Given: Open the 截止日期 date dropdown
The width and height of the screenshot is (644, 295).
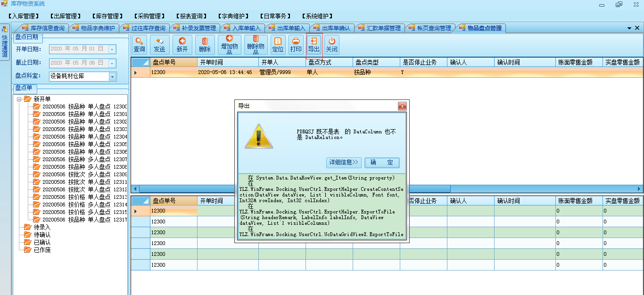Looking at the screenshot, I should (112, 63).
